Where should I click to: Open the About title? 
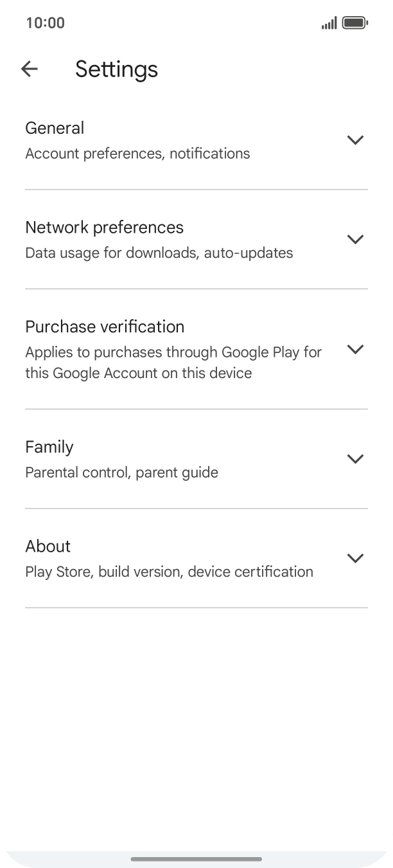click(48, 547)
